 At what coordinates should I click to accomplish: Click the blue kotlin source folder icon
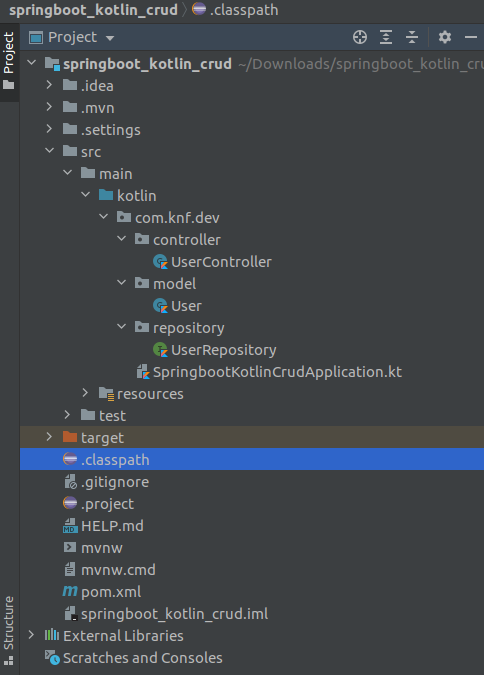pyautogui.click(x=106, y=195)
